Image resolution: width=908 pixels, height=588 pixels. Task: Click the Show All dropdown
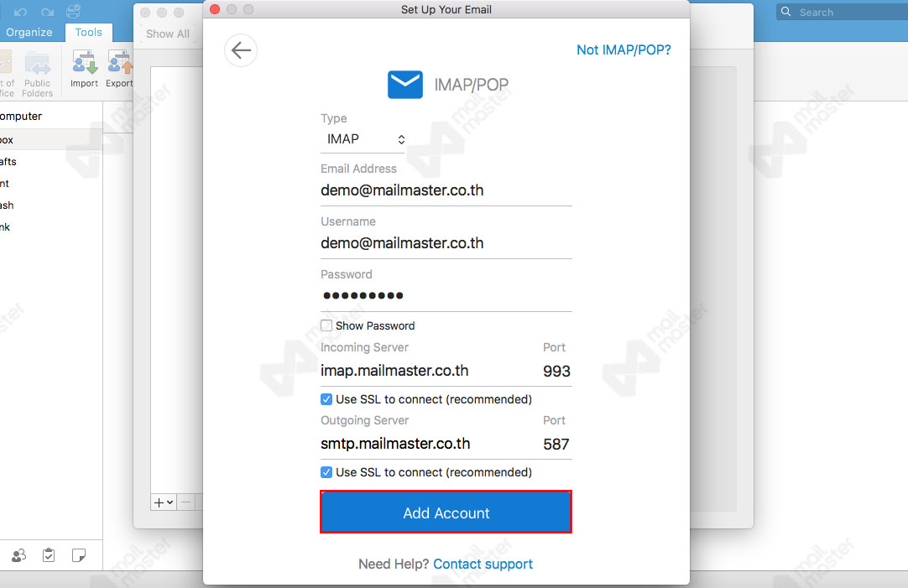167,34
